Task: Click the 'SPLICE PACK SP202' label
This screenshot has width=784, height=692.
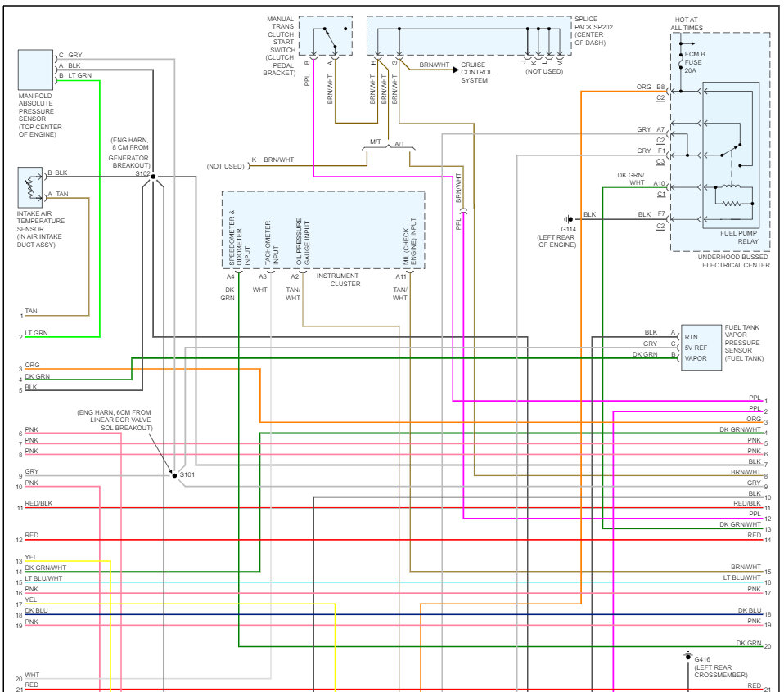Action: (x=593, y=31)
